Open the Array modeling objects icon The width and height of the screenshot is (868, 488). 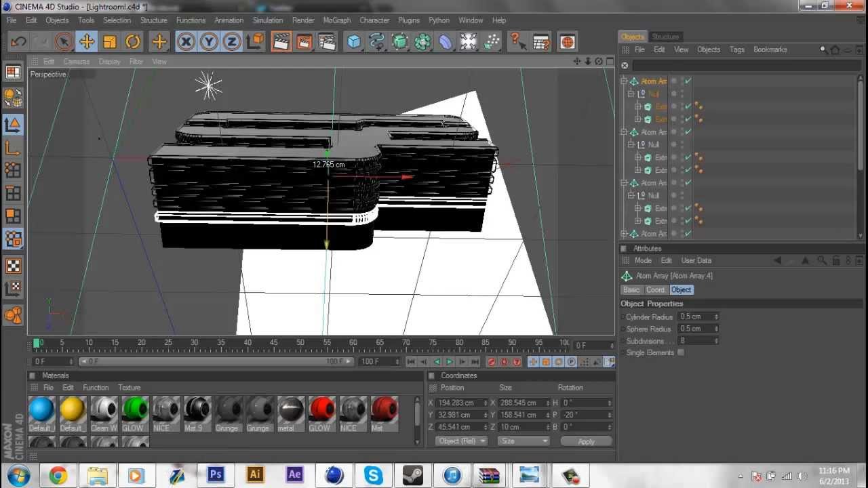point(422,42)
